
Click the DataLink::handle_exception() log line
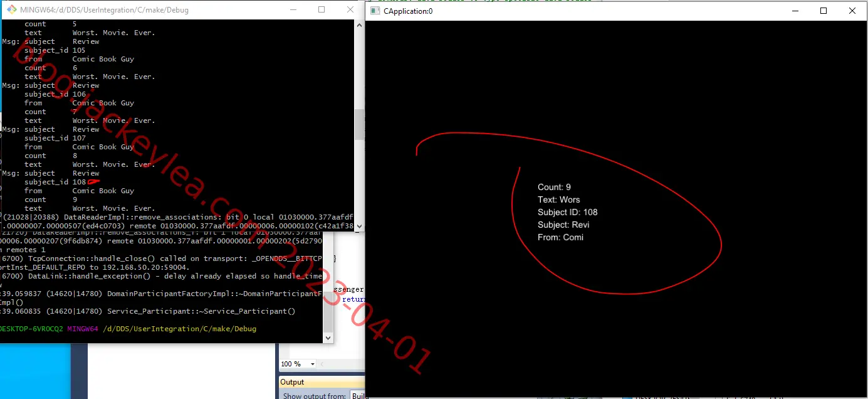pos(162,276)
